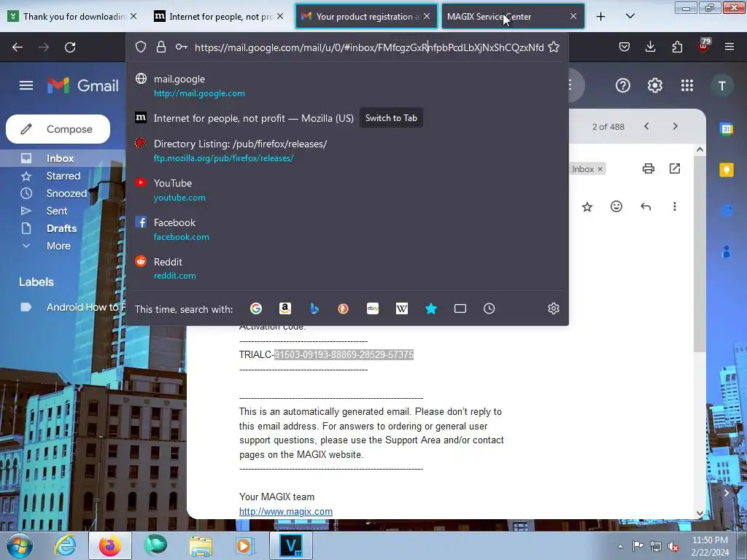
Task: Select YouTube suggestion
Action: click(x=347, y=190)
